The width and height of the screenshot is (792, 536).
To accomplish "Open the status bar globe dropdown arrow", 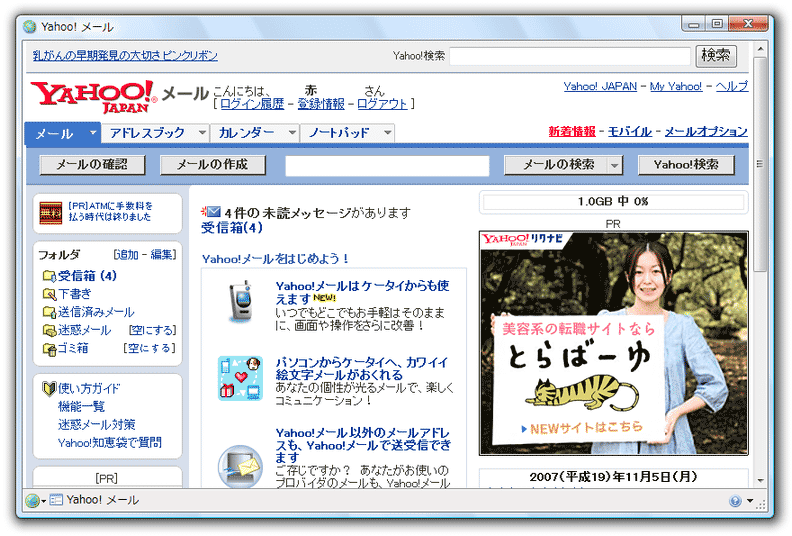I will (x=43, y=501).
